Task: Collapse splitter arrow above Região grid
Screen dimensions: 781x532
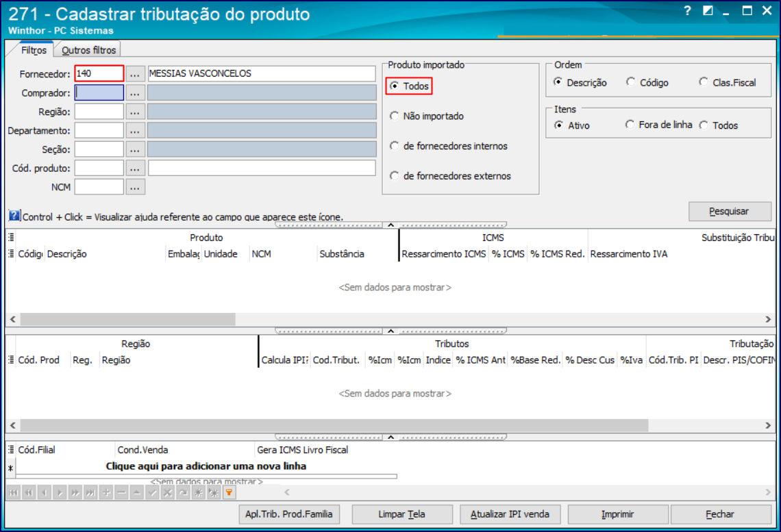Action: click(x=391, y=331)
